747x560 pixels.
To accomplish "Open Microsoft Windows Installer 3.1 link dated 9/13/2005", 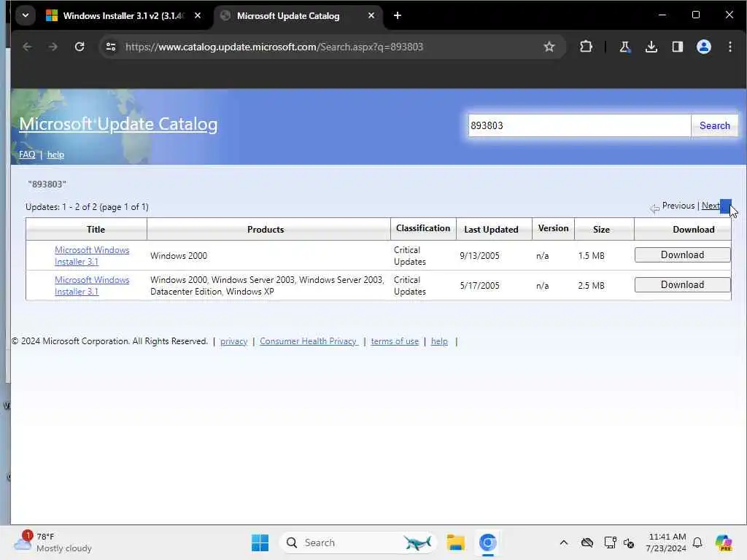I will [x=92, y=256].
